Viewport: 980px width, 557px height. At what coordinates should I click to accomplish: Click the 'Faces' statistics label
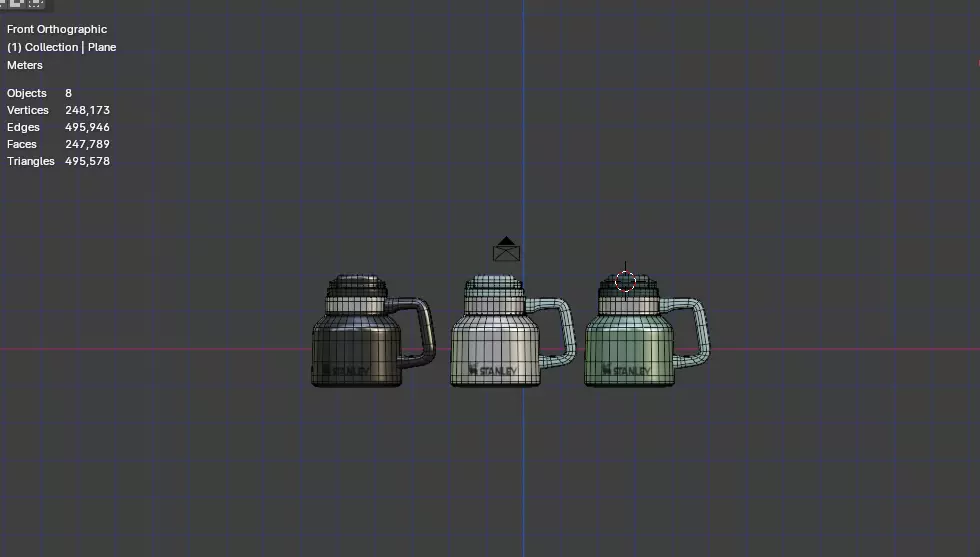coord(22,144)
